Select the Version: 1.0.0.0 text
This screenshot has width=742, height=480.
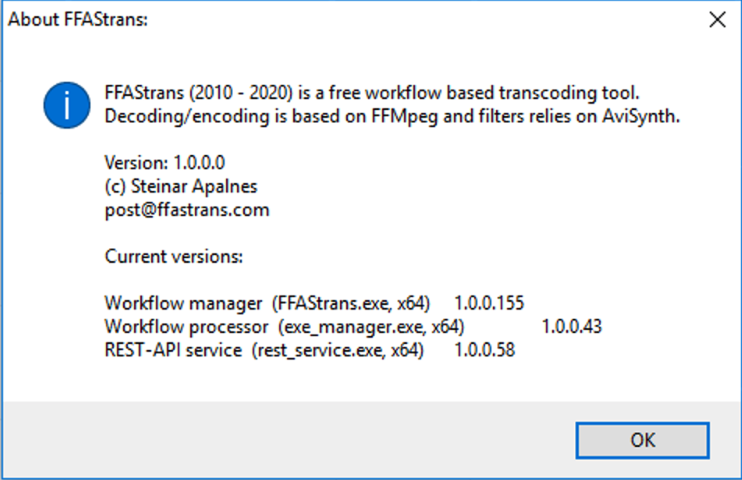165,163
